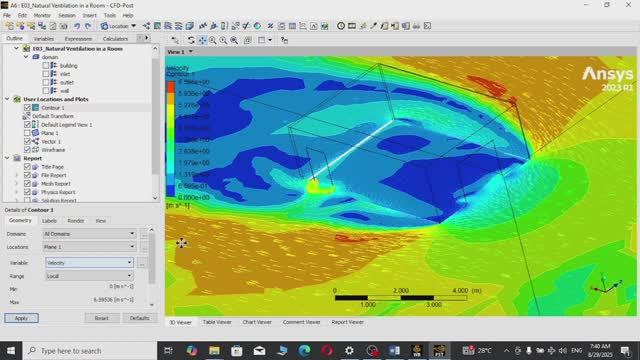This screenshot has width=640, height=360.
Task: Open the Variable combo box showing Velocity
Action: point(89,263)
